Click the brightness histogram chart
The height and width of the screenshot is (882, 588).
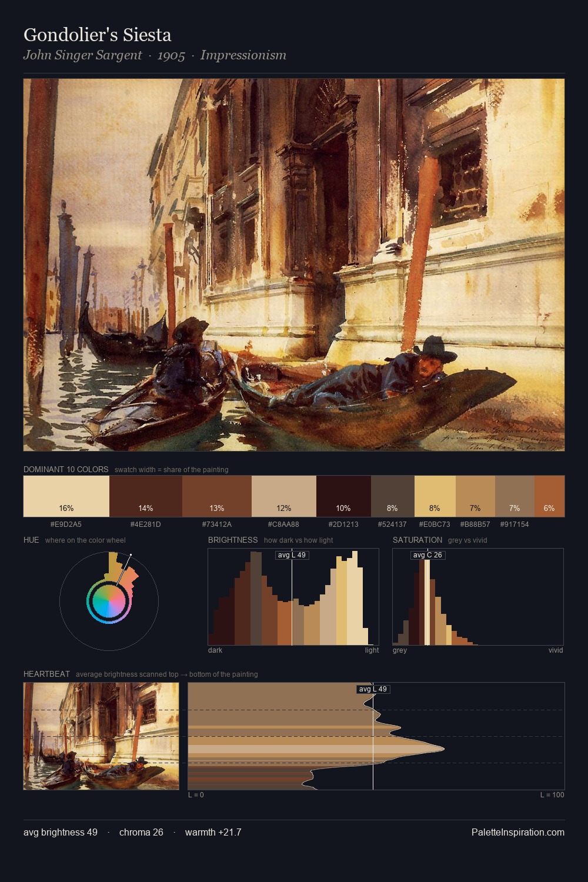click(293, 597)
